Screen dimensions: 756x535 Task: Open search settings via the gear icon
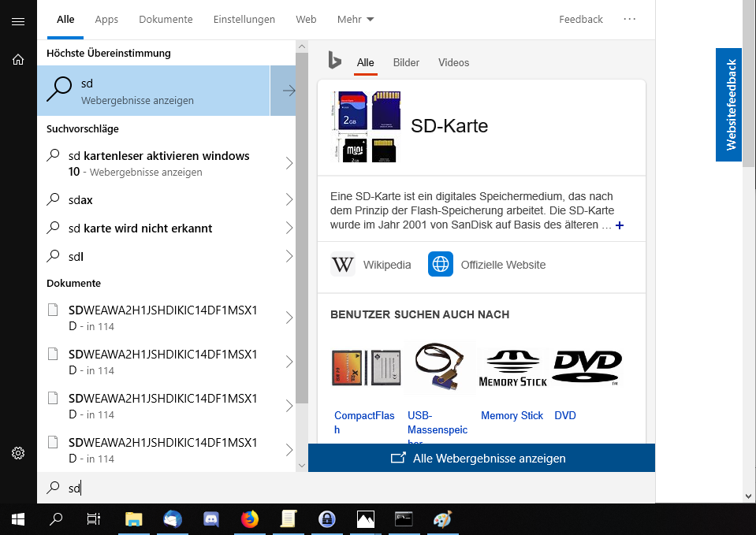pos(18,453)
